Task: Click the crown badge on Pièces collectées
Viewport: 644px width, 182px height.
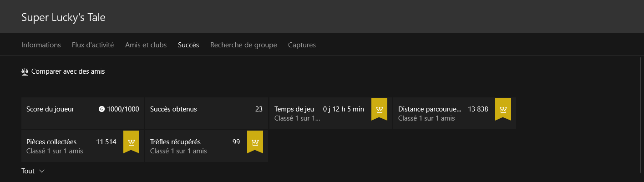Action: click(131, 142)
